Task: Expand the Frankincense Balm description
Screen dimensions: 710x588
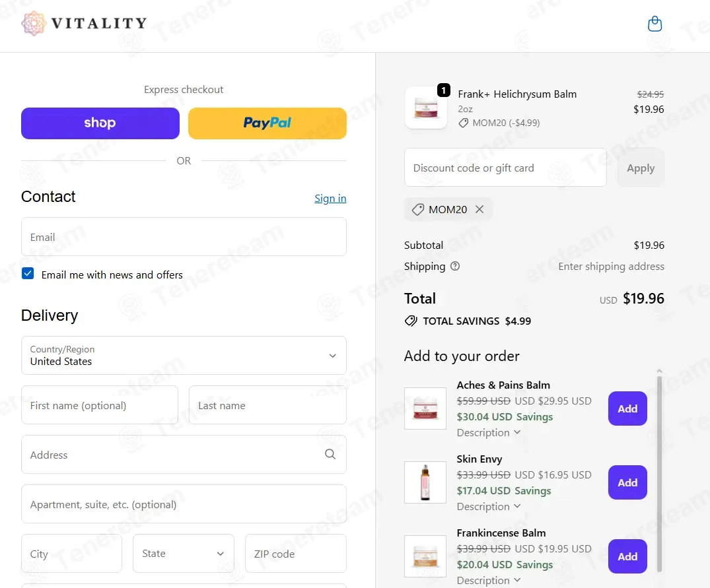Action: tap(488, 580)
